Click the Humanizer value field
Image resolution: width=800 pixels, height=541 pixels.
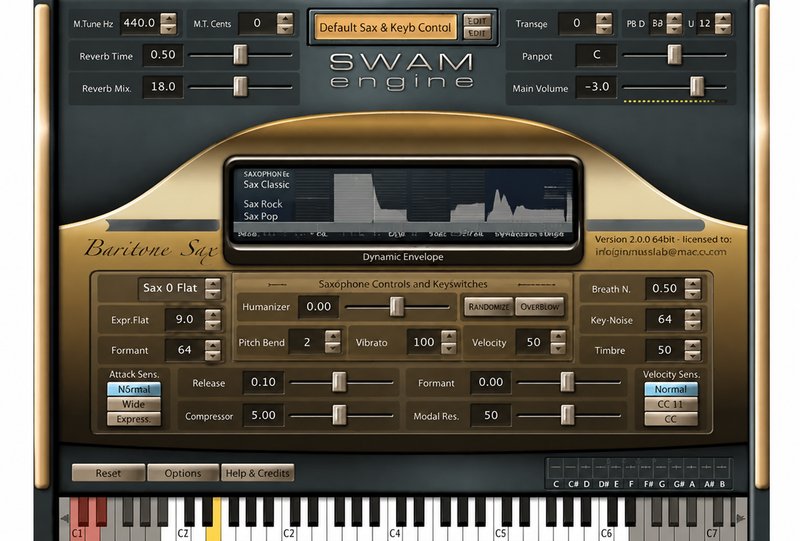point(318,307)
